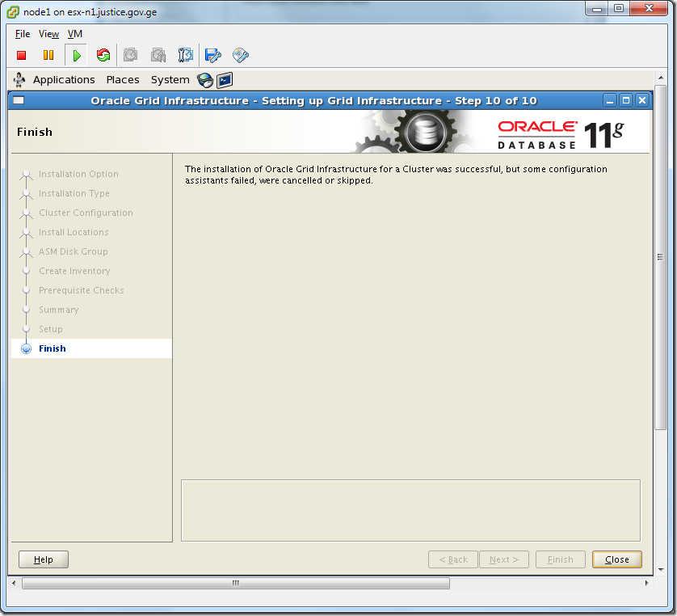Select the install VMware Tools disc icon
Screen dimensions: 677x616
(239, 55)
